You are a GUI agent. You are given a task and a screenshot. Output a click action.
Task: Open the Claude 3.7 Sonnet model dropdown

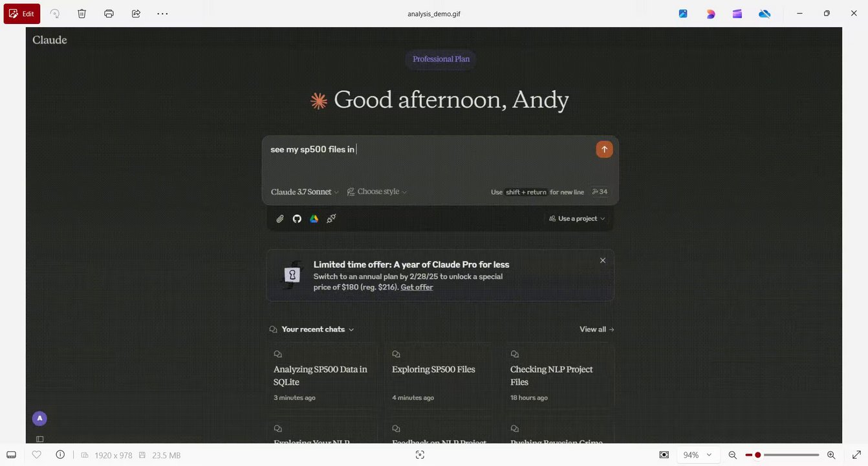(x=305, y=192)
